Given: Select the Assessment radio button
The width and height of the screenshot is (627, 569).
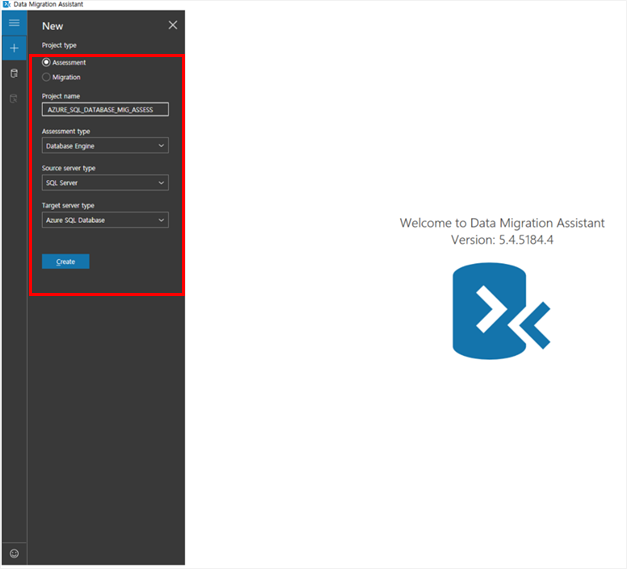Looking at the screenshot, I should pyautogui.click(x=46, y=62).
